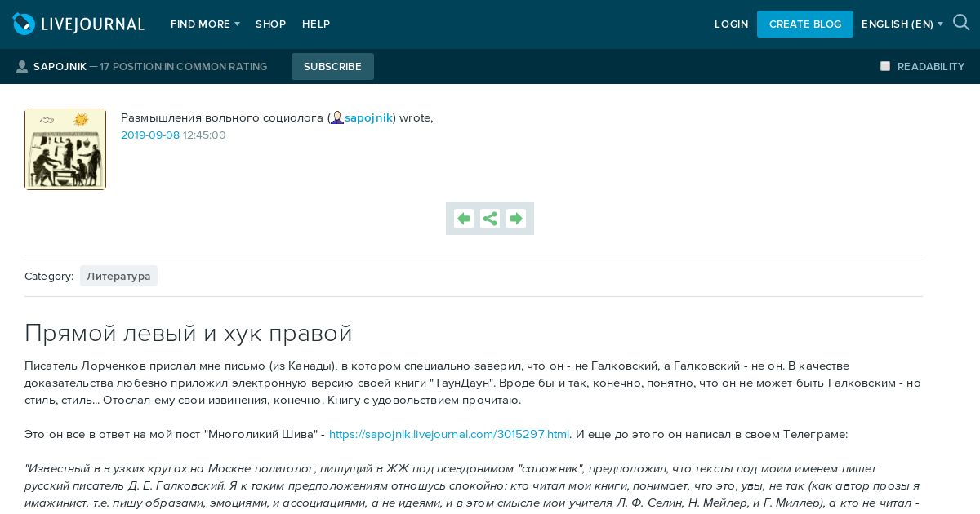Click the user icon before sapojnik link
This screenshot has width=980, height=514.
pyautogui.click(x=337, y=118)
